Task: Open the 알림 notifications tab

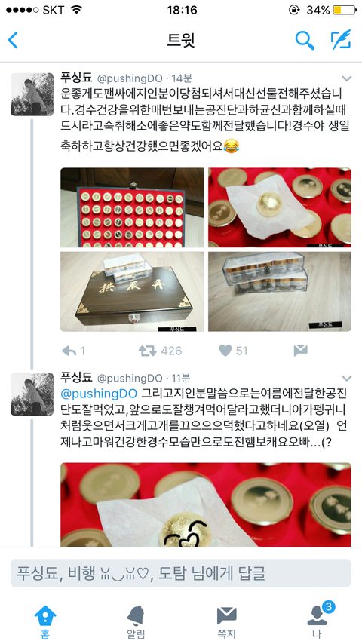Action: tap(136, 621)
